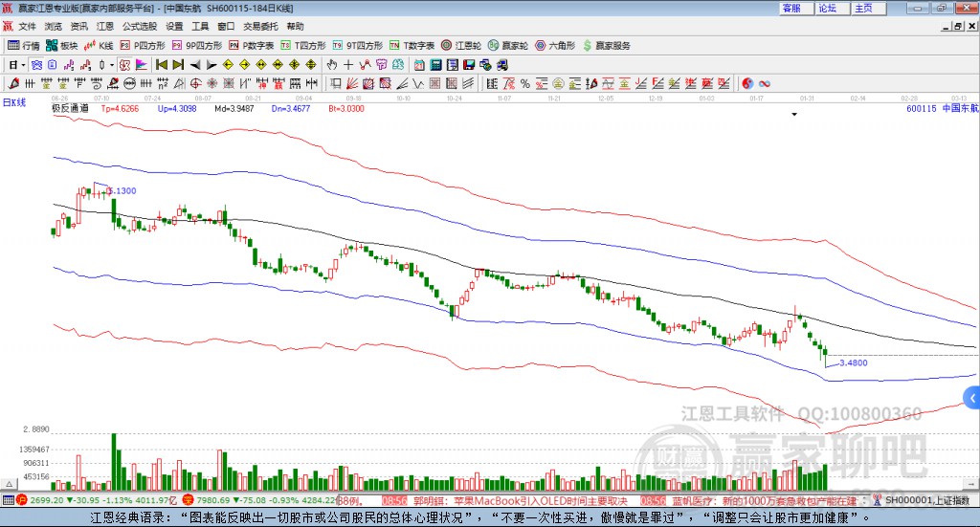Viewport: 980px width, 527px height.
Task: Open the 板块 sector view
Action: tap(62, 45)
